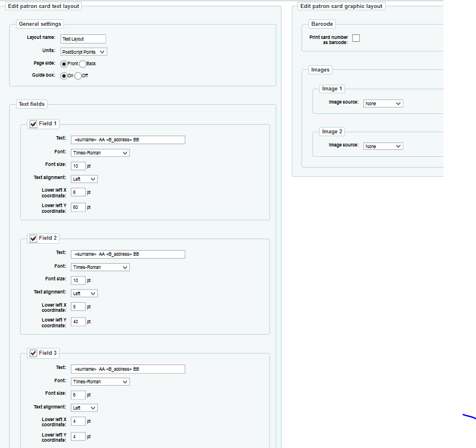This screenshot has width=476, height=448.
Task: Expand Field 2 Font dropdown
Action: 100,267
